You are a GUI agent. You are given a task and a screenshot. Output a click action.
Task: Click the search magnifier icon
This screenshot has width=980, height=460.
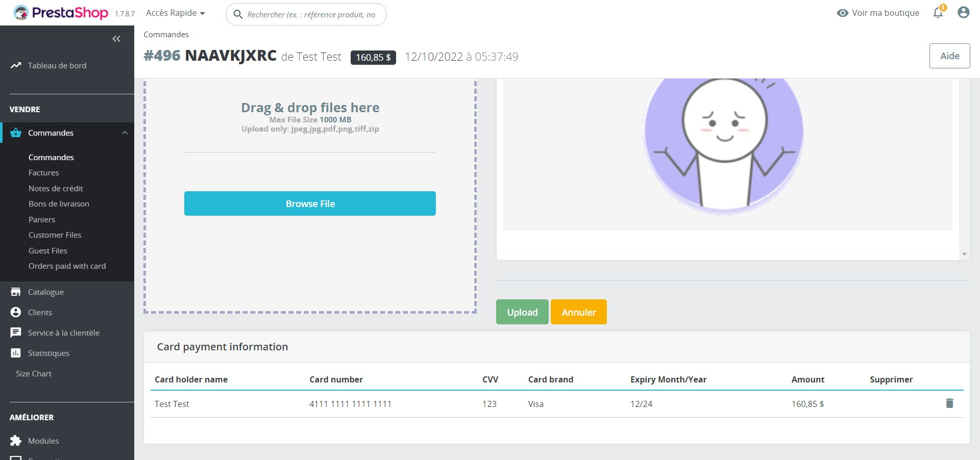click(x=238, y=14)
